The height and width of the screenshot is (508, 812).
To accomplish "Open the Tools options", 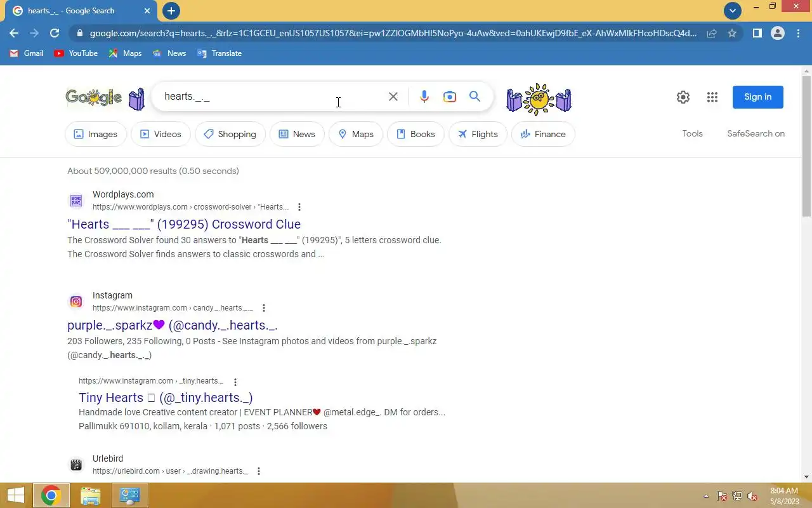I will [x=692, y=133].
